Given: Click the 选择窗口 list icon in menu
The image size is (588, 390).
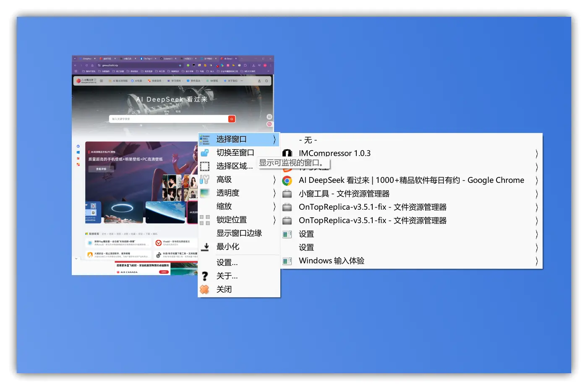Looking at the screenshot, I should pyautogui.click(x=205, y=139).
